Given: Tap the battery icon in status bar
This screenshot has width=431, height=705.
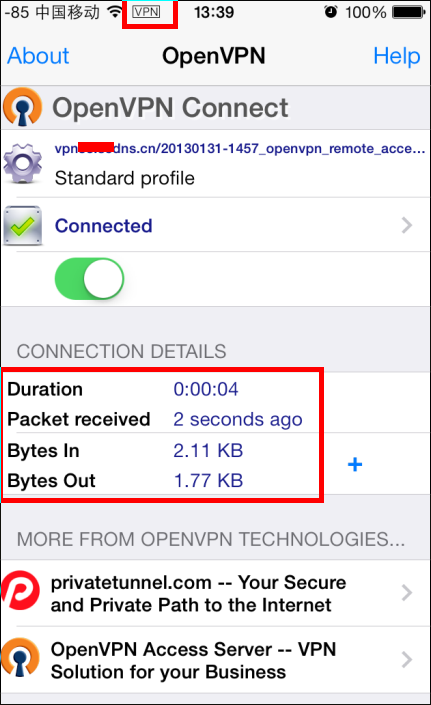Looking at the screenshot, I should click(x=409, y=12).
